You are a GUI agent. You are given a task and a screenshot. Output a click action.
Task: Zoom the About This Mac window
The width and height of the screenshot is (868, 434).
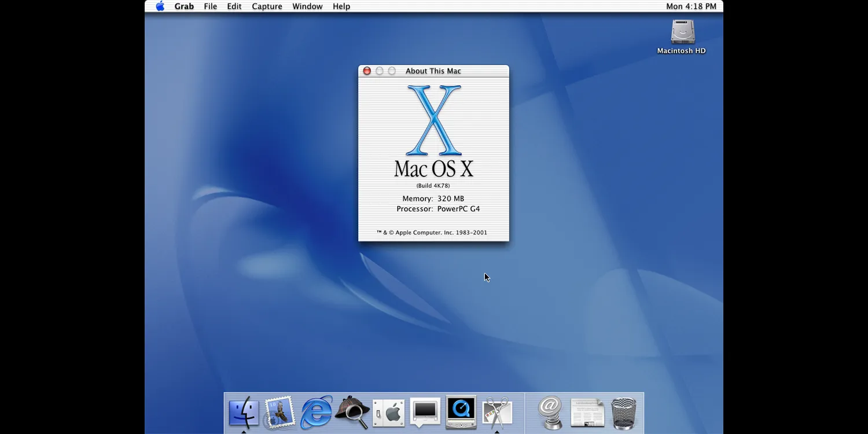[x=392, y=71]
